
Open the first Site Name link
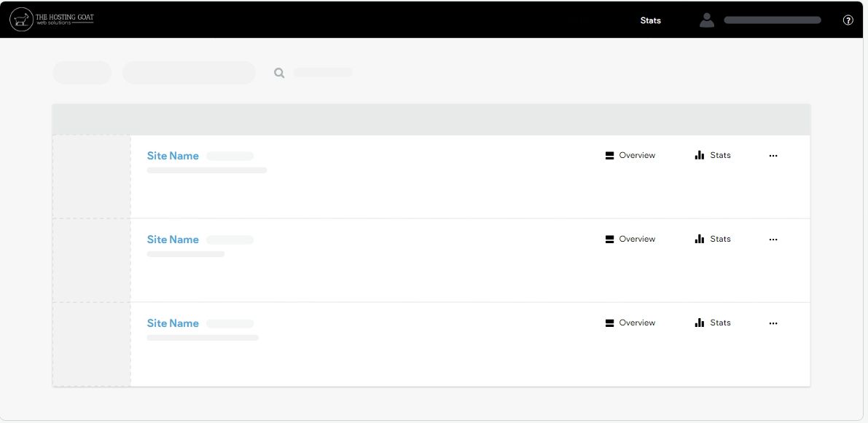tap(173, 156)
